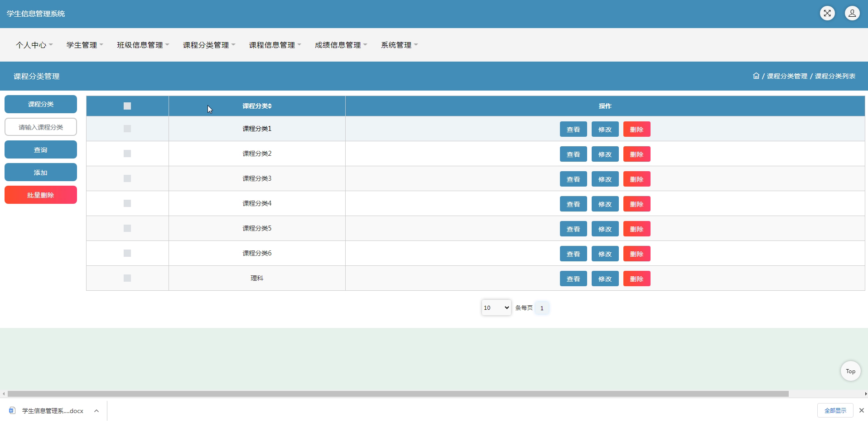View 理科 row with 查看 button
This screenshot has height=423, width=868.
pos(574,279)
